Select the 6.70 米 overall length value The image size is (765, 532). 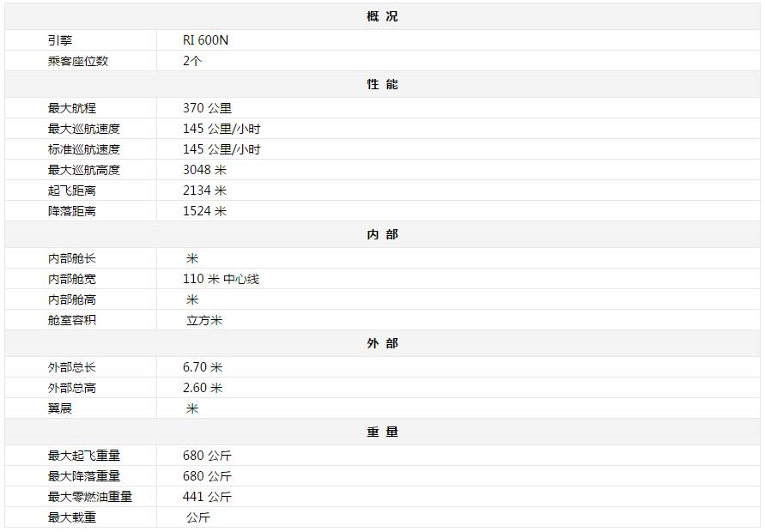coord(203,367)
